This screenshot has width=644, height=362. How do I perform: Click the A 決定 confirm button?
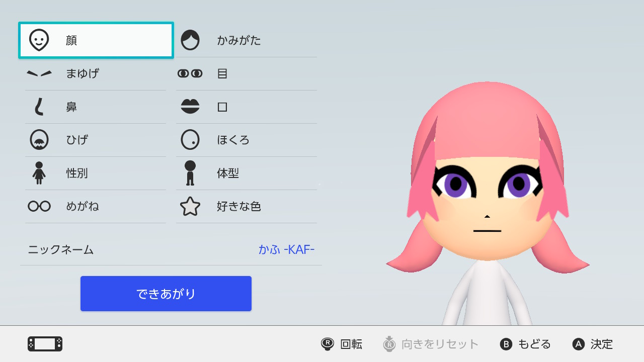pos(593,344)
